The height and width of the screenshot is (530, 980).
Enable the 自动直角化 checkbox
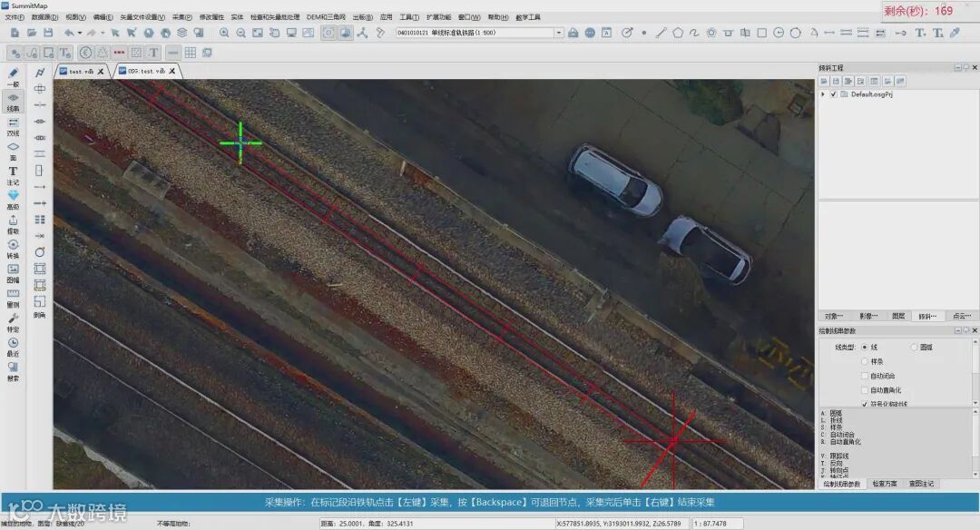tap(865, 390)
